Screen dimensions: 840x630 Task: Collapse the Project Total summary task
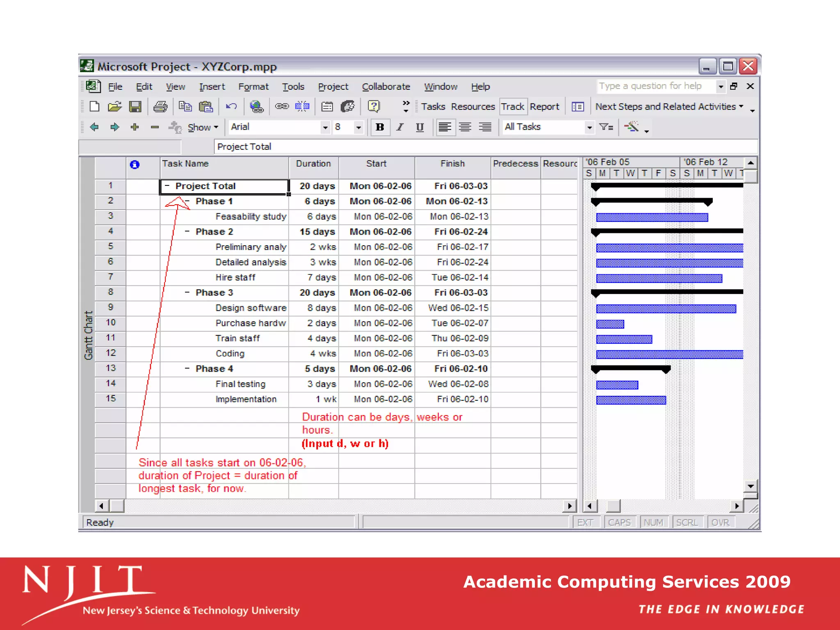(x=167, y=186)
